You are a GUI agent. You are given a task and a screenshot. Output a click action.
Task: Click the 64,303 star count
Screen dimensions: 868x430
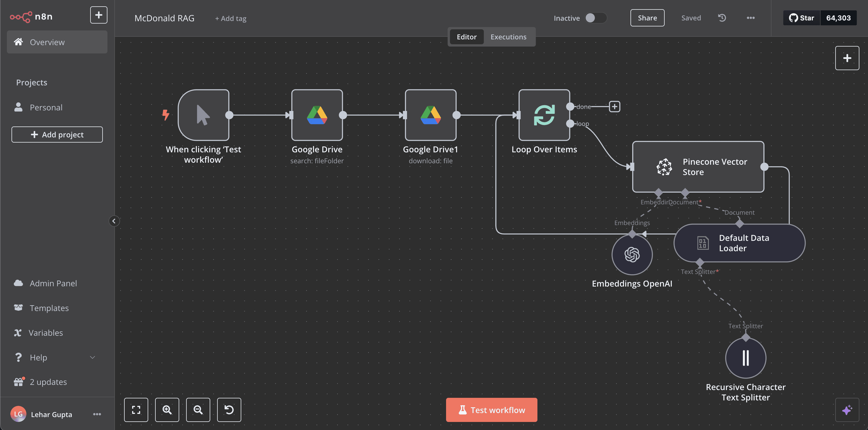(x=838, y=18)
